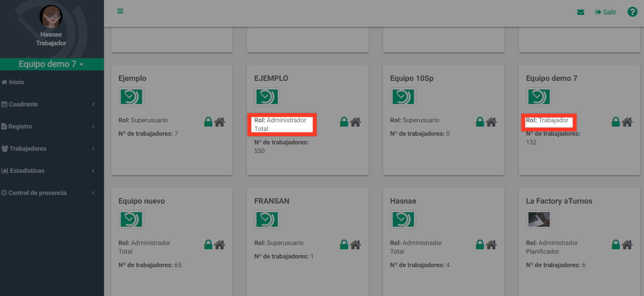Click the home icon on Ejemplo card
Image resolution: width=644 pixels, height=296 pixels.
coord(219,122)
